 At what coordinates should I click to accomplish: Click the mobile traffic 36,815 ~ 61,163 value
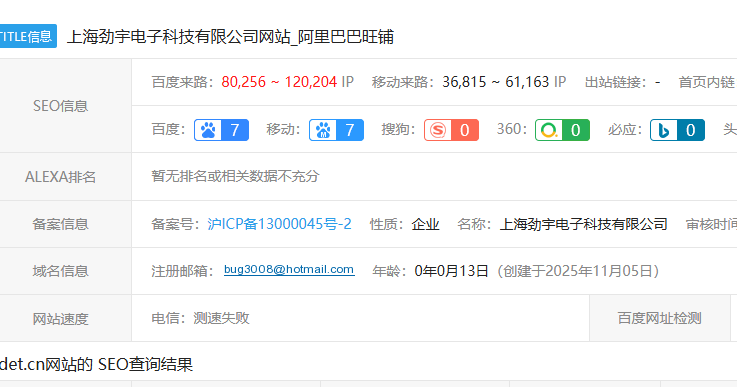[x=496, y=82]
